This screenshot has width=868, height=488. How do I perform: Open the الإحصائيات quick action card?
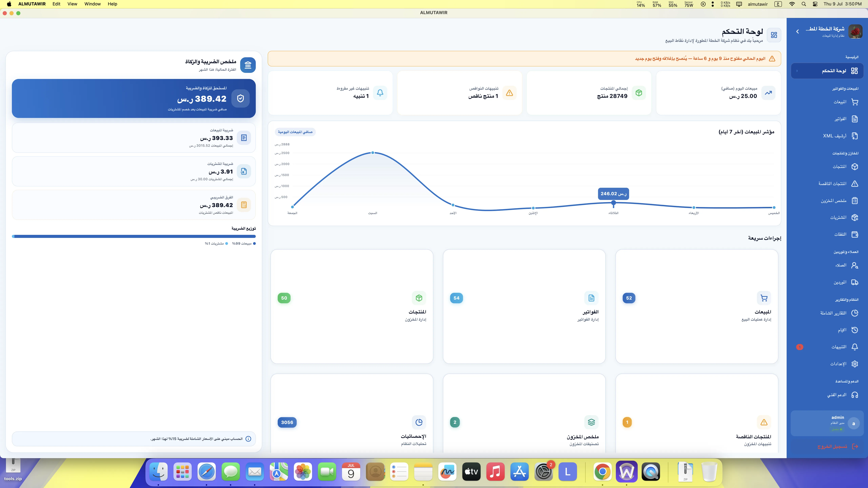point(352,414)
